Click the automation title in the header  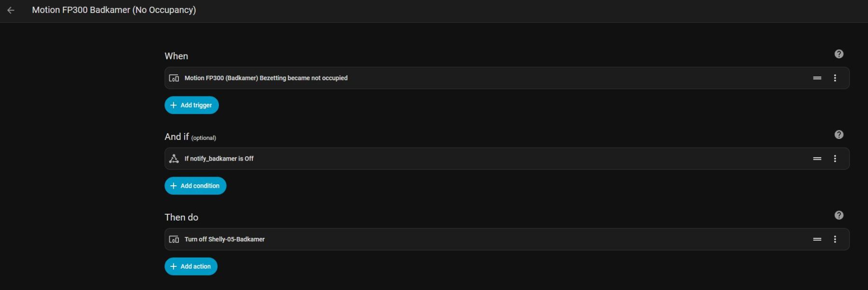114,10
